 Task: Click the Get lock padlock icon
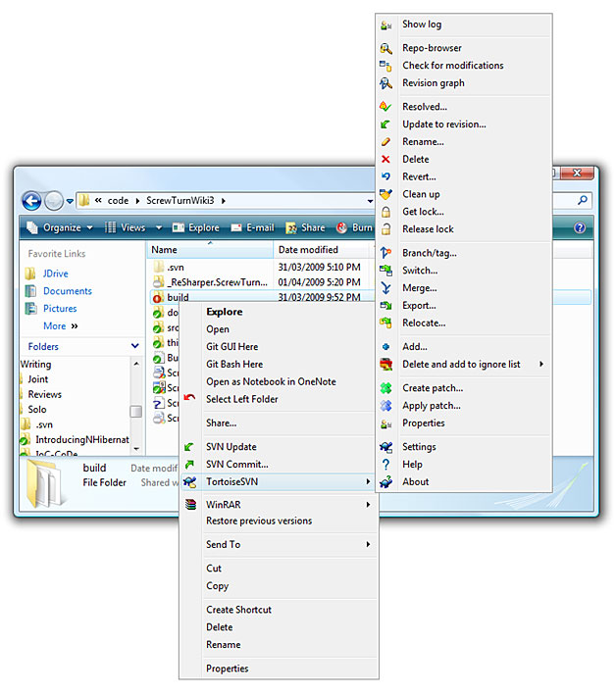385,212
